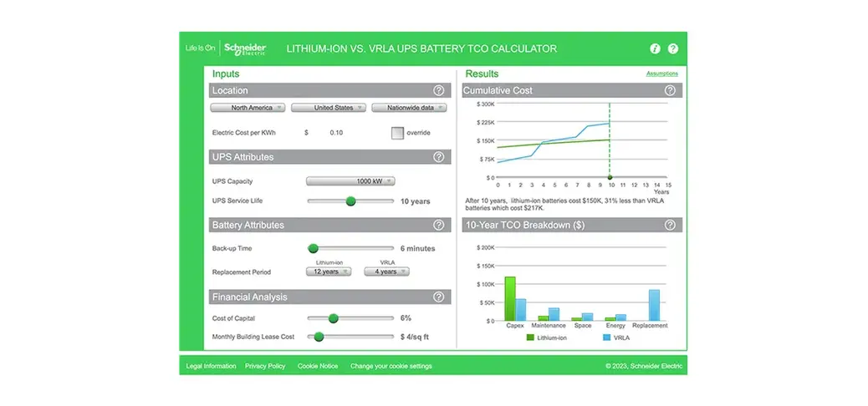Open Lithium-ion 12 years replacement dropdown
Viewport: 868px width, 406px height.
pyautogui.click(x=329, y=272)
